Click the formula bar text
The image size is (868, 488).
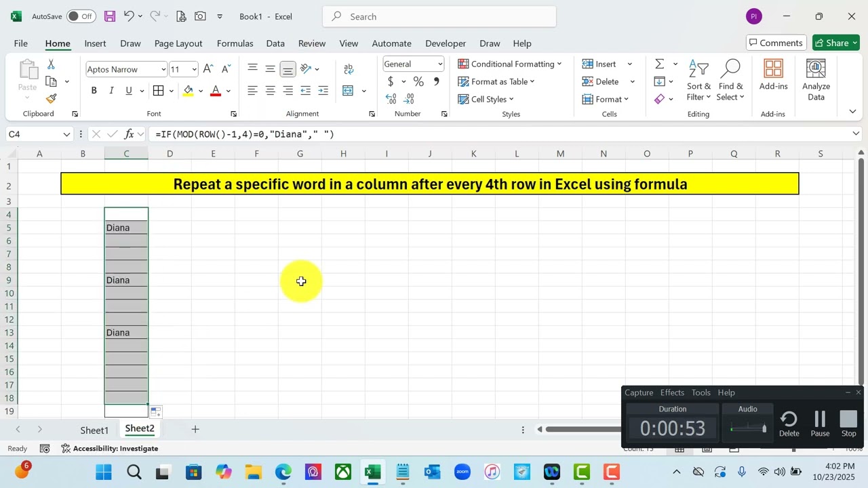coord(245,134)
